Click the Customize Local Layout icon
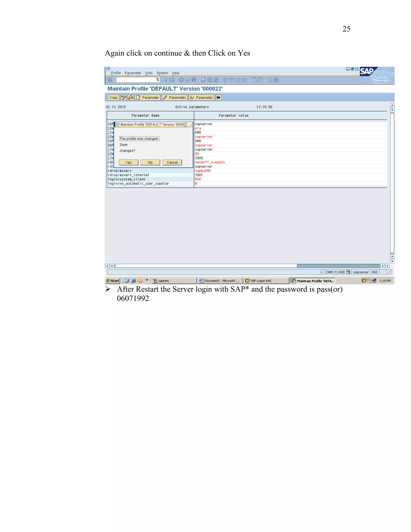The width and height of the screenshot is (411, 532). coord(276,80)
